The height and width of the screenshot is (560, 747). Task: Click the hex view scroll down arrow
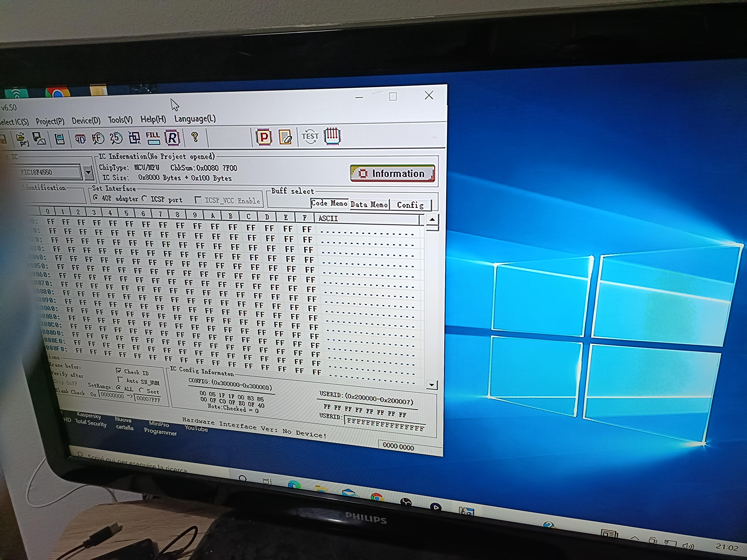tap(432, 385)
